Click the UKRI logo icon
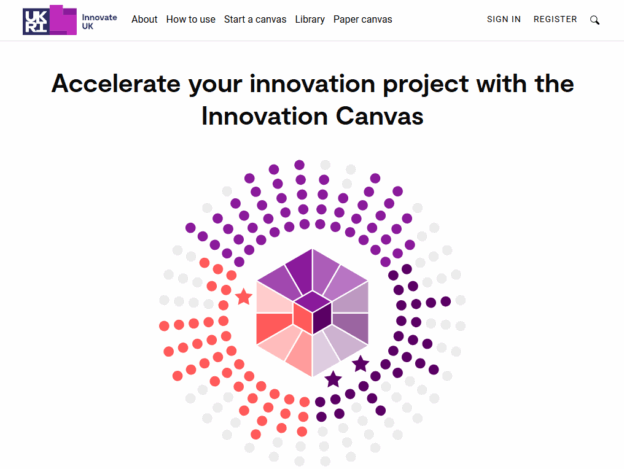Screen dimensions: 624x469 click(x=50, y=20)
